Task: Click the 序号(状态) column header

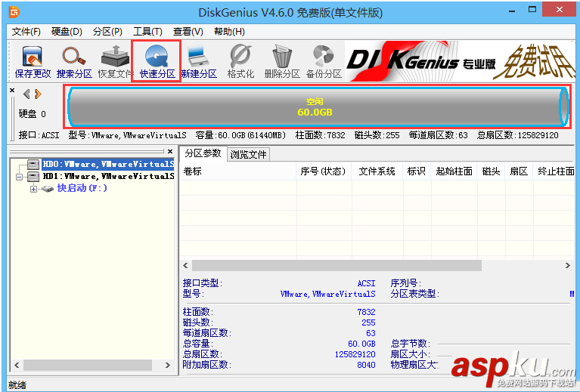Action: point(324,171)
